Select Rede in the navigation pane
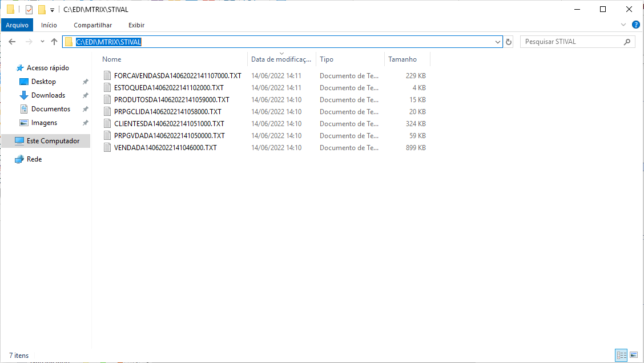Viewport: 644px width, 363px height. [x=34, y=159]
